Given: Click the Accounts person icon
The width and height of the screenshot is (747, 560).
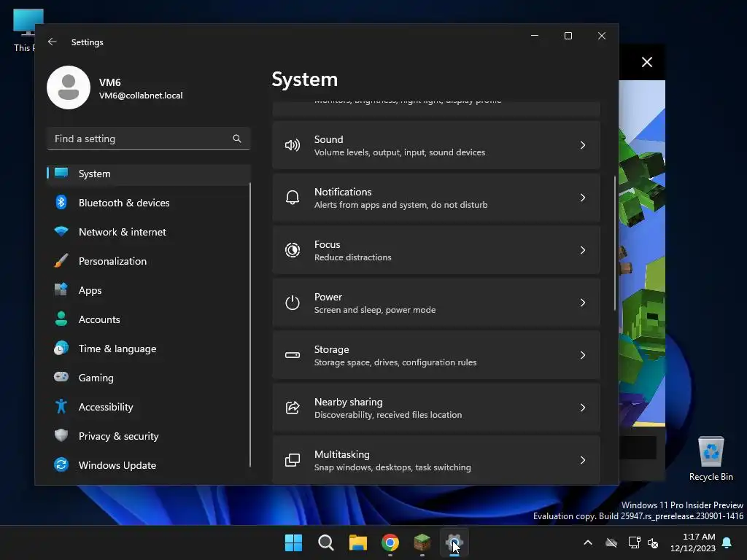Looking at the screenshot, I should coord(61,319).
